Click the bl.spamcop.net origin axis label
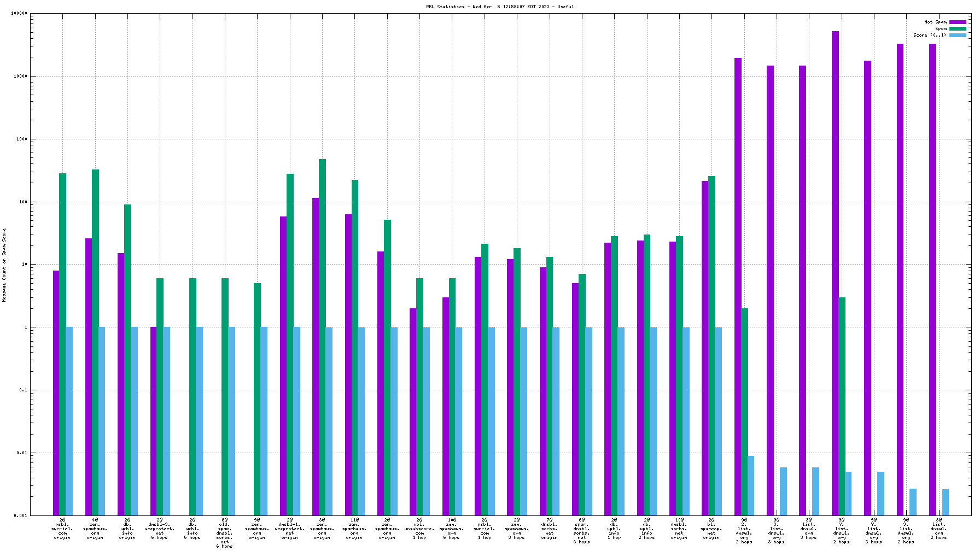980x551 pixels. click(711, 529)
